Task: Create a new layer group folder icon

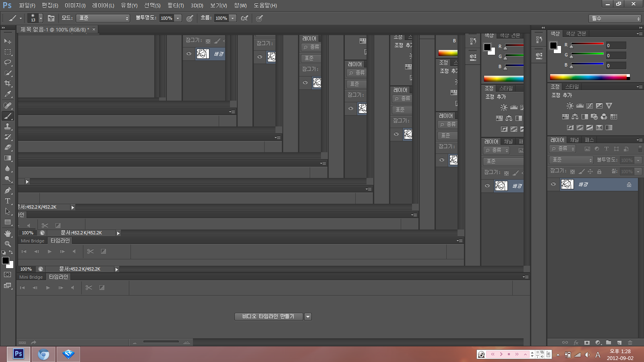Action: point(609,343)
